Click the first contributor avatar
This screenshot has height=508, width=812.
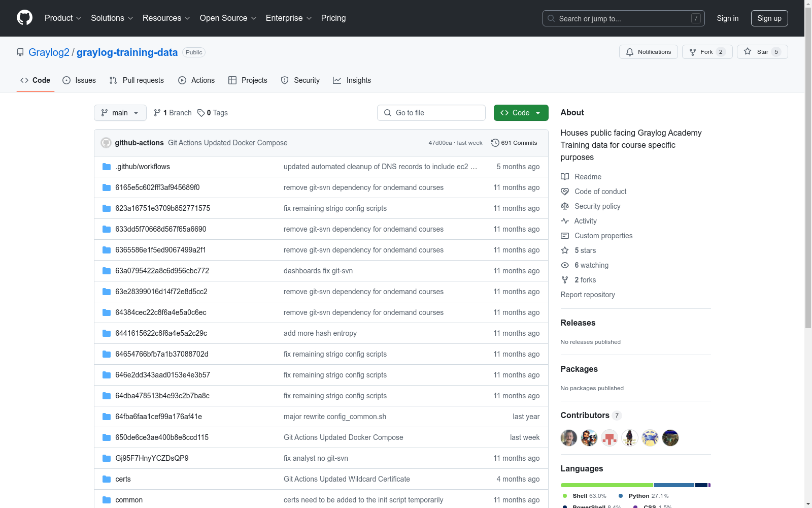pyautogui.click(x=569, y=438)
